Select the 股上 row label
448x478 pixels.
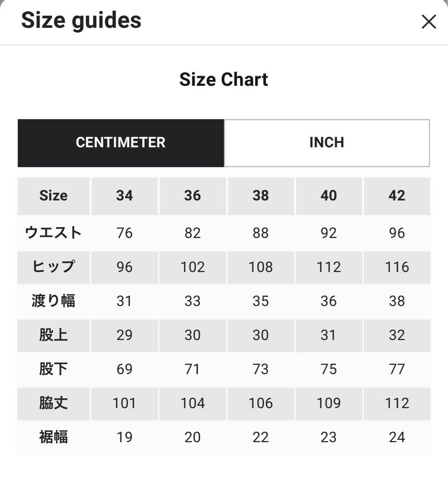click(54, 335)
